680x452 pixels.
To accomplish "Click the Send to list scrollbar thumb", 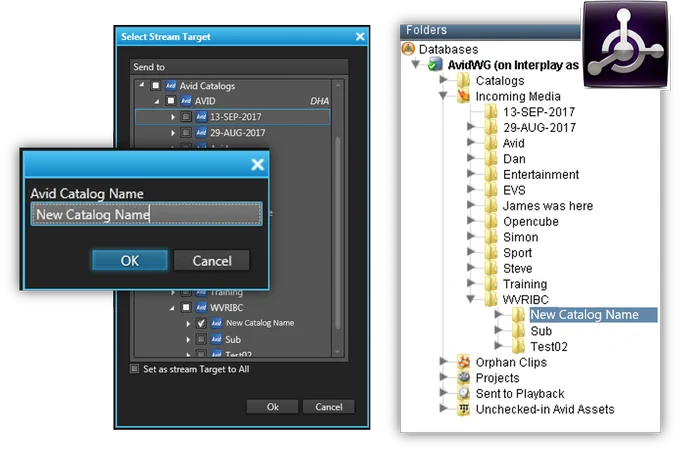I will 337,233.
